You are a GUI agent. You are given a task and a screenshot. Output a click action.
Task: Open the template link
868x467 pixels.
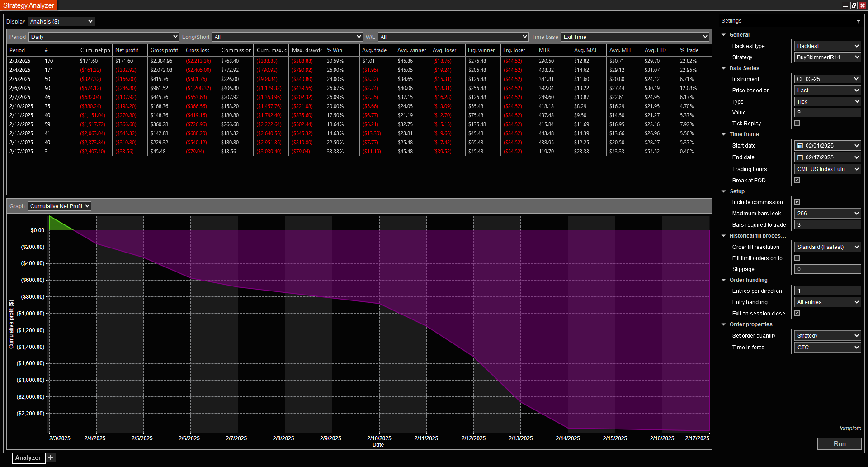[850, 429]
